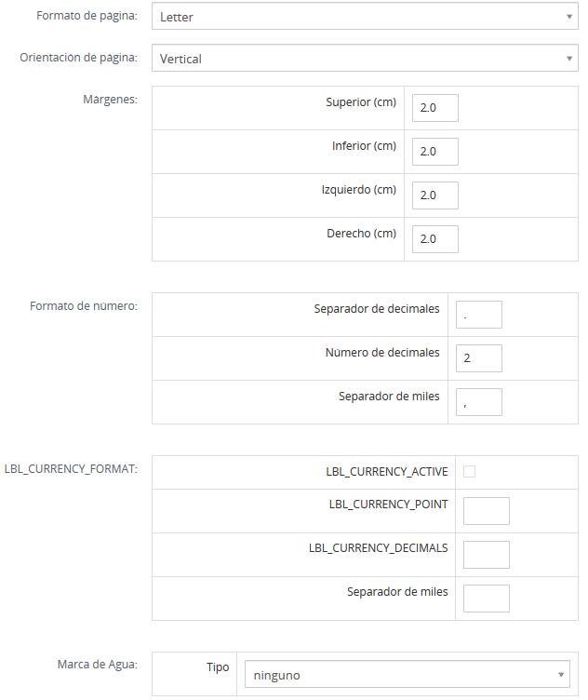Click the arrow on the Vertical combo box
Viewport: 588px width, 700px height.
(x=568, y=59)
